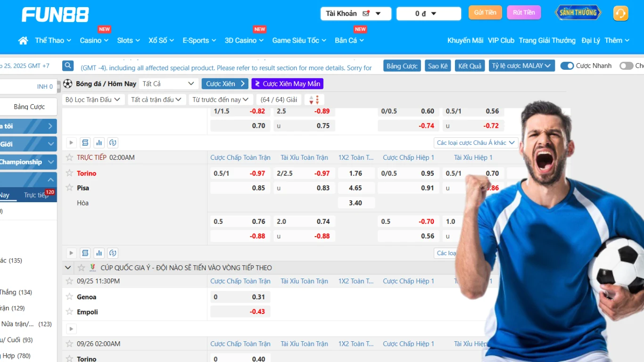Favorite the Pisa team with star
The height and width of the screenshot is (362, 644).
click(x=70, y=188)
